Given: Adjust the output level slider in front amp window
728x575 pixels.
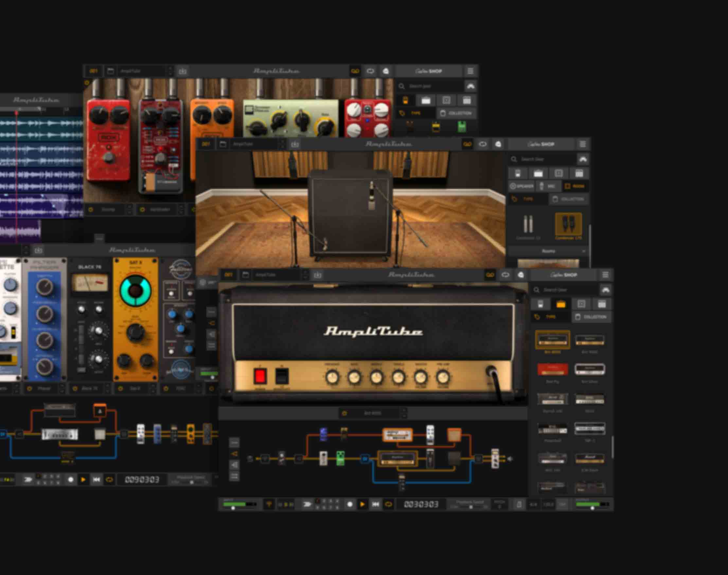Looking at the screenshot, I should pyautogui.click(x=592, y=508).
